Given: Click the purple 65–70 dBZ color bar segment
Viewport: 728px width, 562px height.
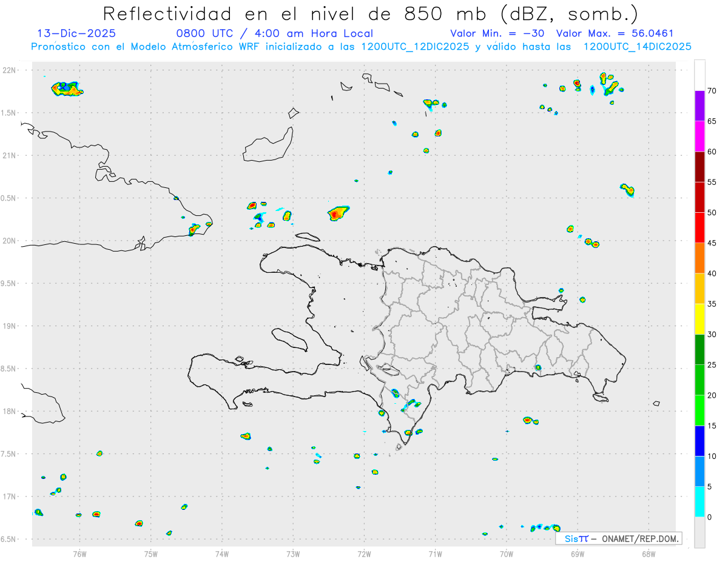Looking at the screenshot, I should [699, 106].
